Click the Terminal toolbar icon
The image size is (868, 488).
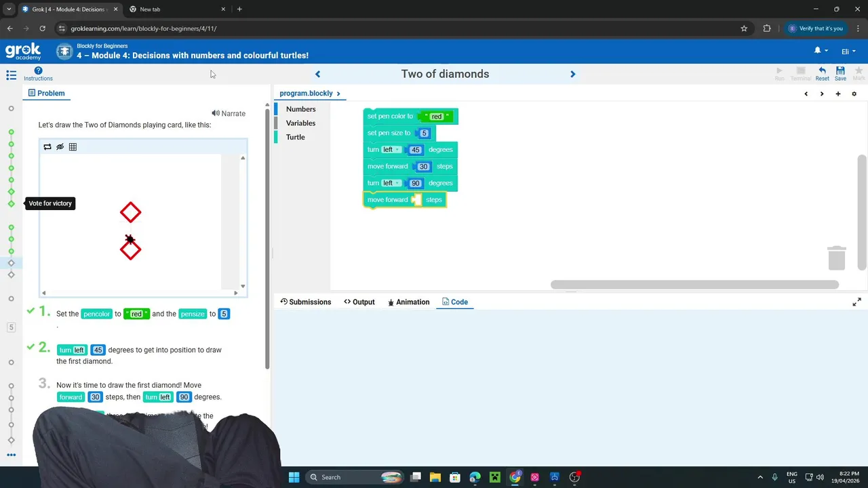[x=801, y=73]
